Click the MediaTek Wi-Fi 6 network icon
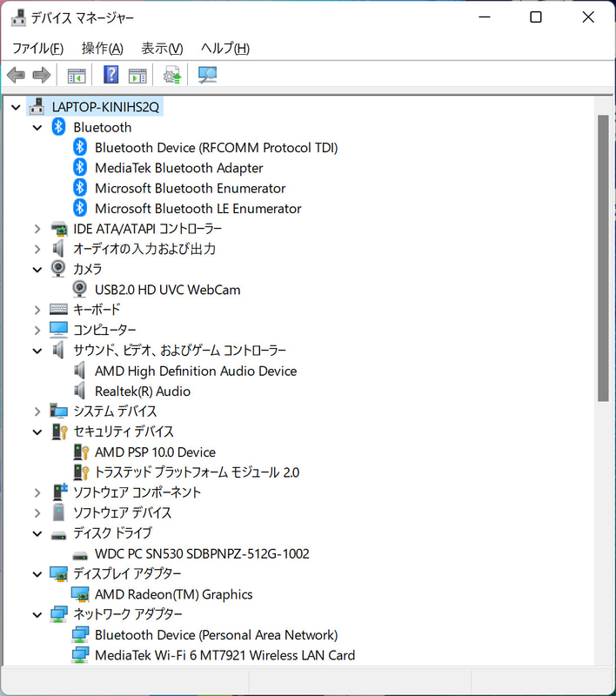This screenshot has width=616, height=696. (x=80, y=655)
